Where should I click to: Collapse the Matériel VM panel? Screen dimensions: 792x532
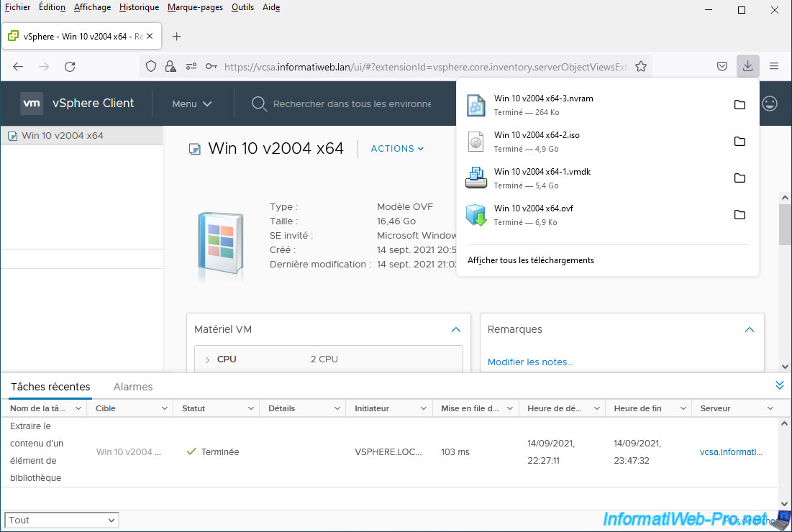click(455, 329)
